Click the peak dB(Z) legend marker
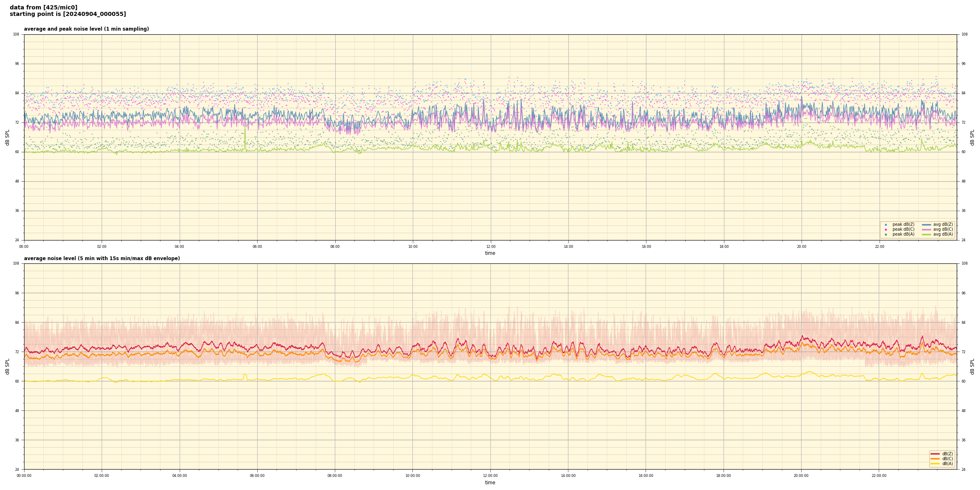Screen dimensions: 980x490 click(886, 225)
